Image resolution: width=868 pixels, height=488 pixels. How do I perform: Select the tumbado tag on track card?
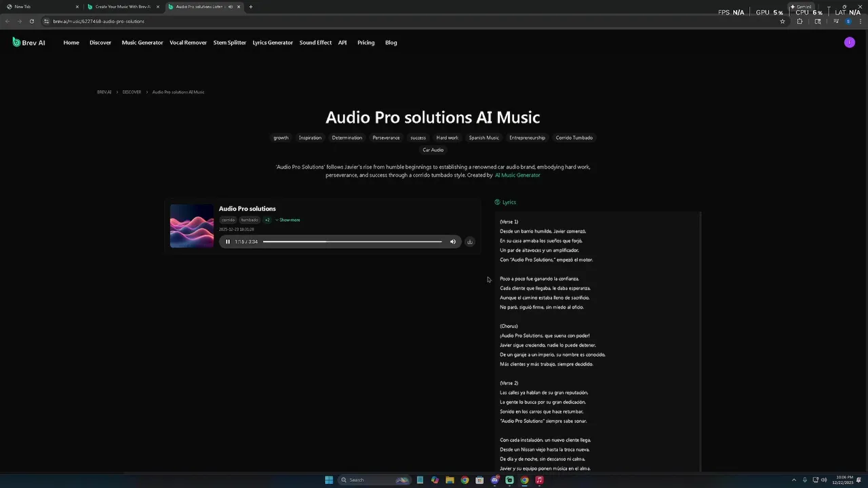250,220
